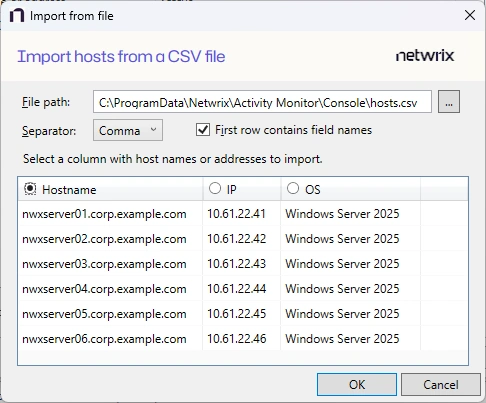Image resolution: width=486 pixels, height=403 pixels.
Task: Click the Cancel button
Action: [x=441, y=385]
